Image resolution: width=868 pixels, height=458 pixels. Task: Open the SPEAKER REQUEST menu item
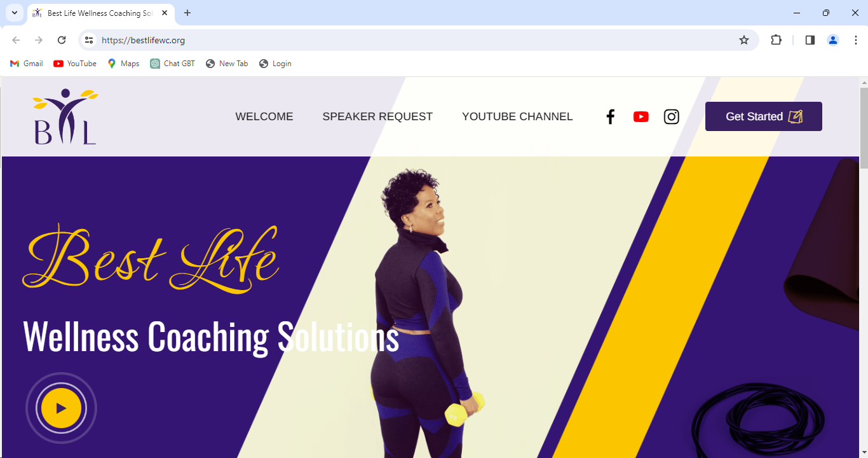(x=377, y=116)
